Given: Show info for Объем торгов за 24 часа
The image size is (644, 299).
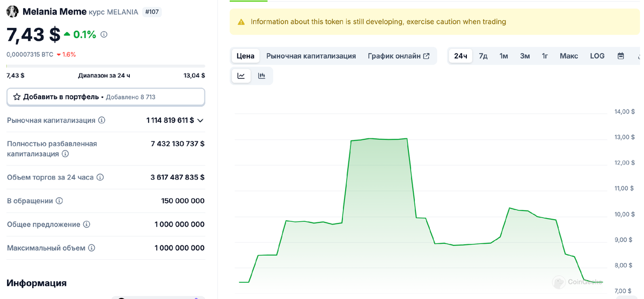Looking at the screenshot, I should tap(100, 177).
